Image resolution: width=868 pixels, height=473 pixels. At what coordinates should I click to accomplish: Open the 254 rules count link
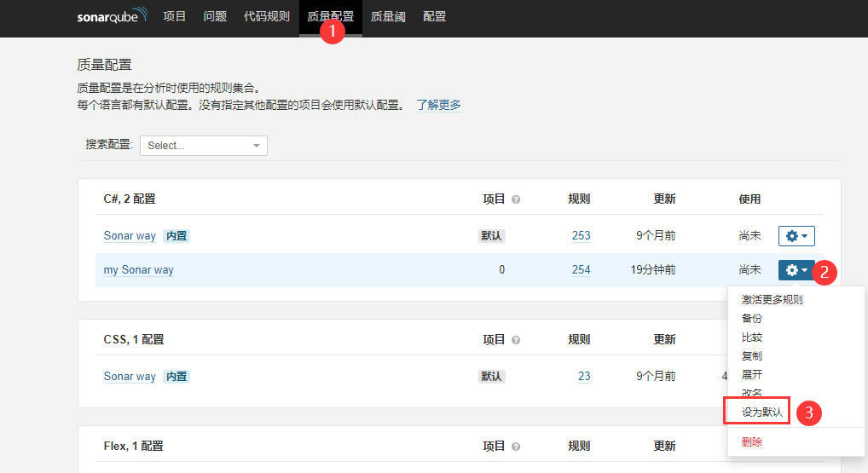pyautogui.click(x=581, y=270)
